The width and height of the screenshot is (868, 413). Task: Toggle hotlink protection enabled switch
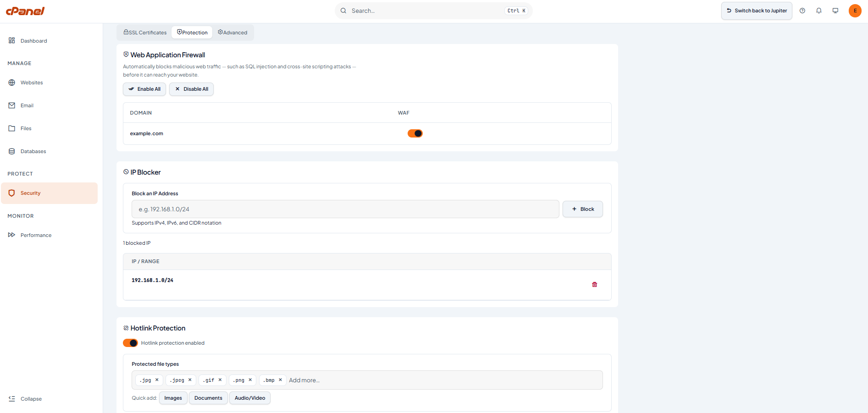point(130,343)
